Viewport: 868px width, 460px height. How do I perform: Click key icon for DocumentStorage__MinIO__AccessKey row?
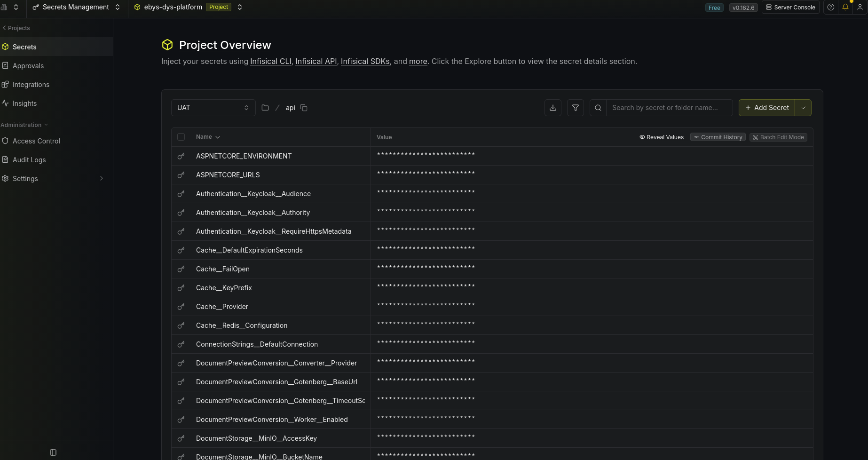(181, 438)
